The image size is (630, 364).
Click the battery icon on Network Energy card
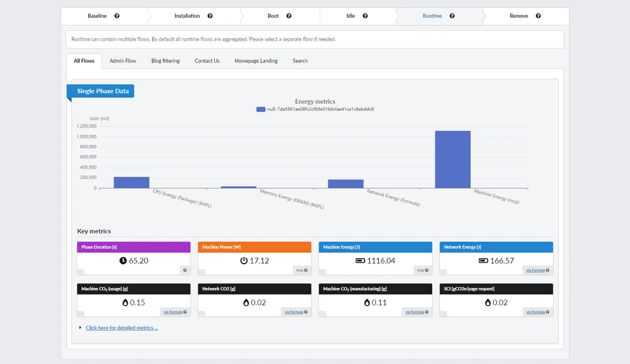pyautogui.click(x=483, y=261)
